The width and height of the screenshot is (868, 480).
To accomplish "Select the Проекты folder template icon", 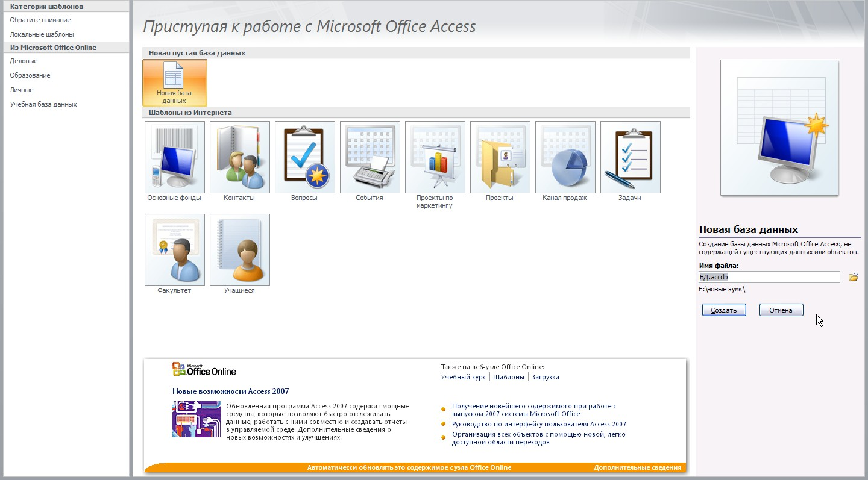I will click(500, 157).
